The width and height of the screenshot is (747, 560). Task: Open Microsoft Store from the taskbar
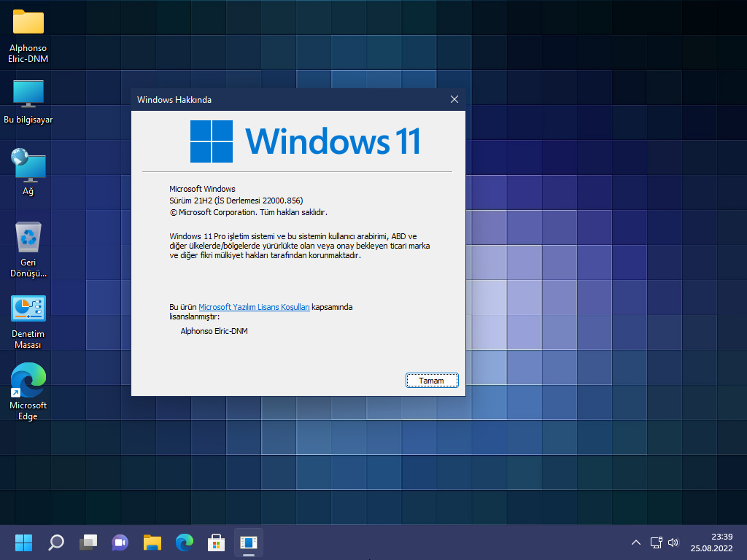pyautogui.click(x=216, y=542)
